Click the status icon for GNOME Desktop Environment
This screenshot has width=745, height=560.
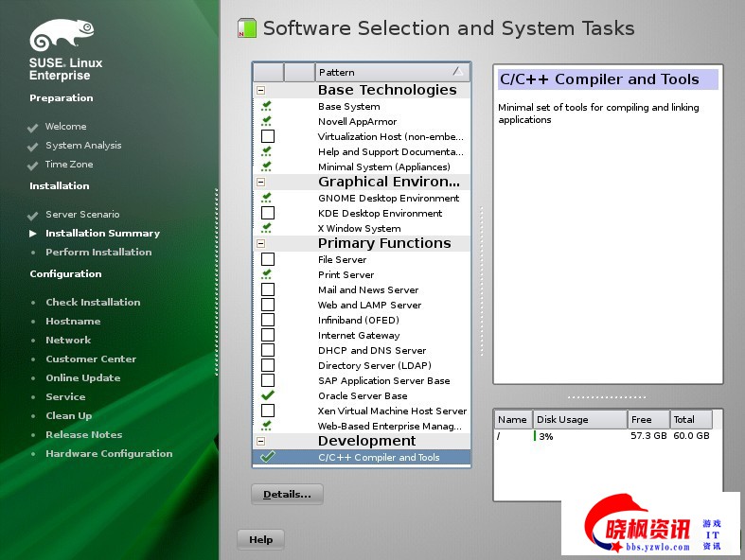(x=268, y=198)
